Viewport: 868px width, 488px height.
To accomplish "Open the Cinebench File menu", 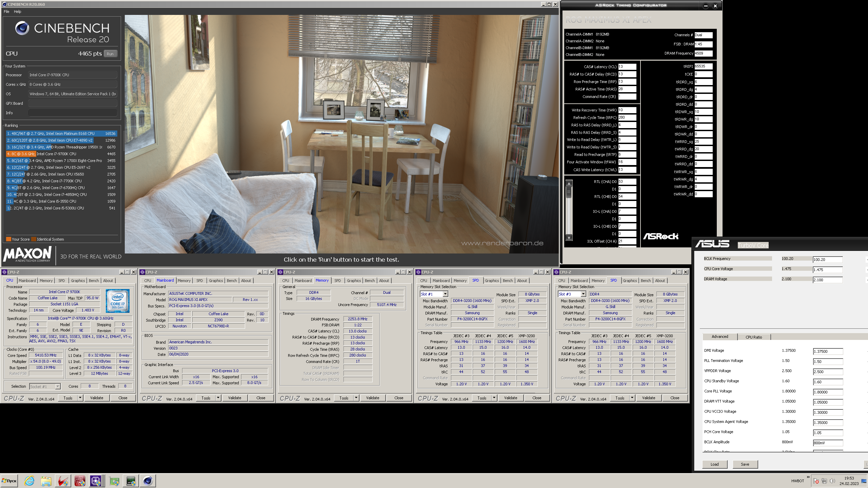I will 6,12.
